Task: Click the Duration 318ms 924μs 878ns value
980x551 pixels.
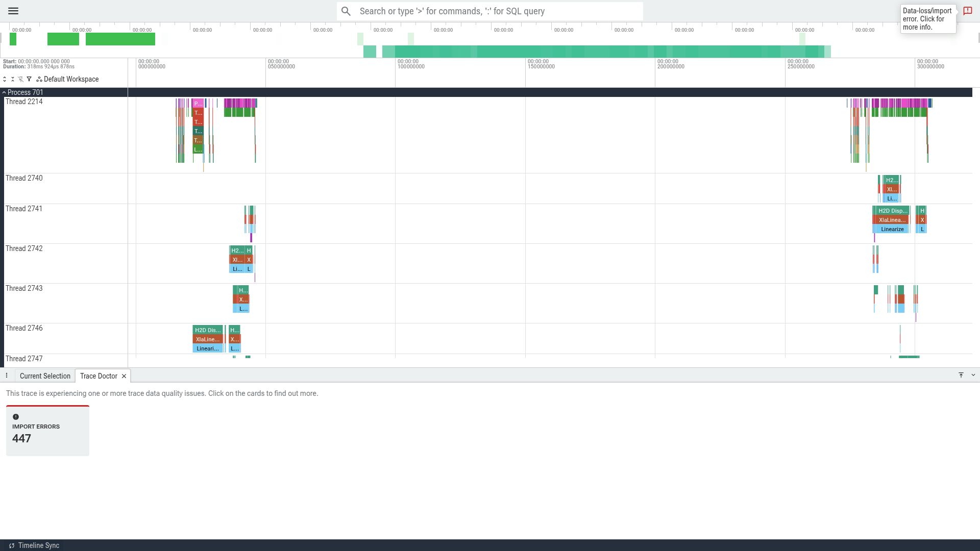Action: [51, 67]
